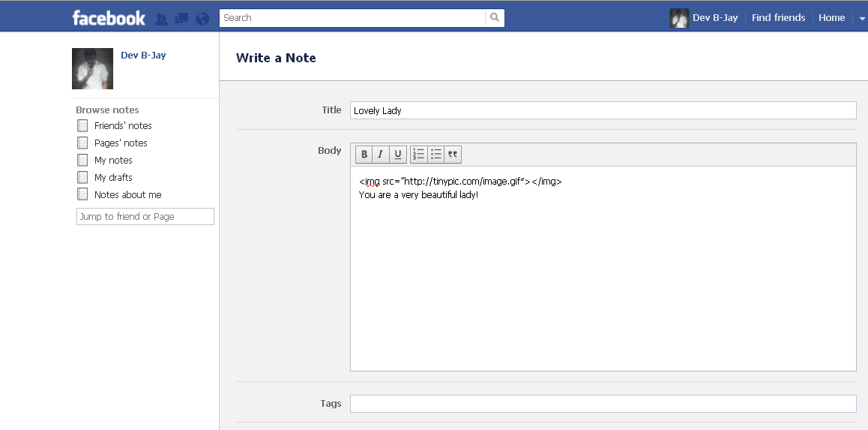The height and width of the screenshot is (430, 868).
Task: Click the Title field with Lovely Lady
Action: coord(603,110)
